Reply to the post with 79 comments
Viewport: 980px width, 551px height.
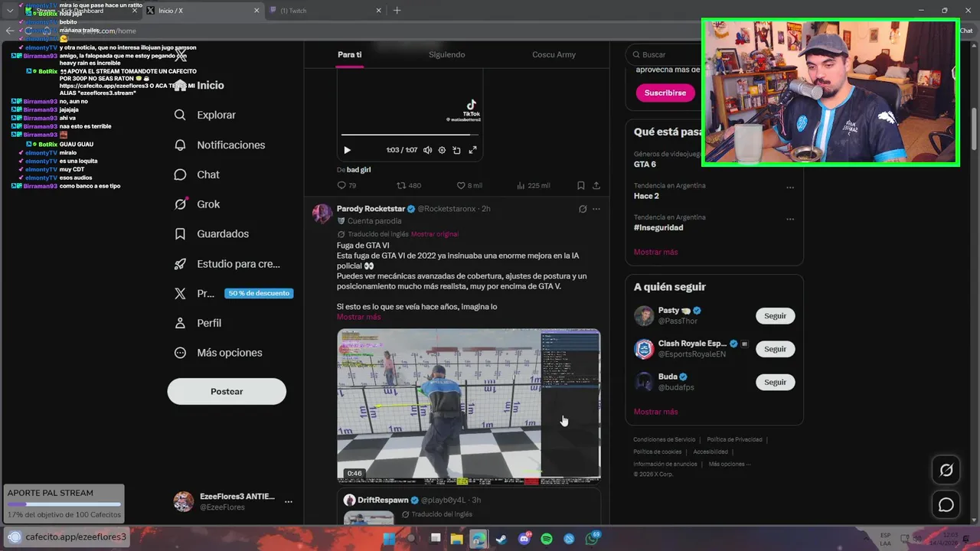pyautogui.click(x=347, y=185)
